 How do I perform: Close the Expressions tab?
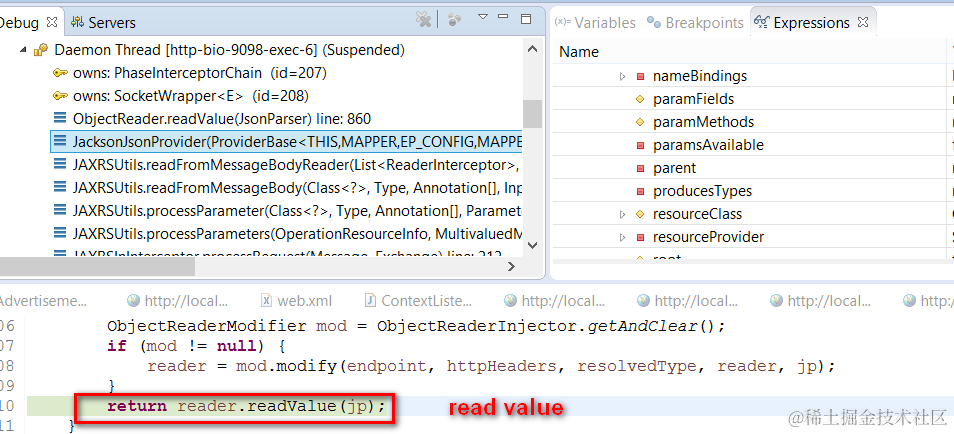point(863,22)
